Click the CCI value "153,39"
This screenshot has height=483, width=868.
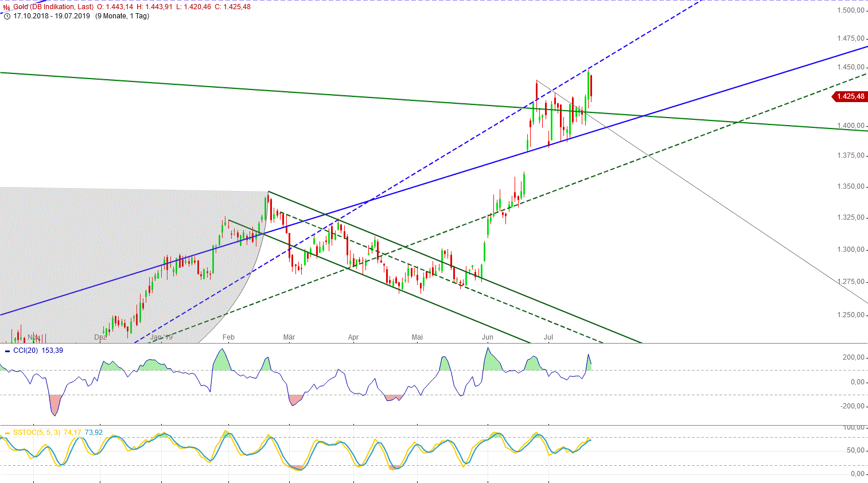52,350
